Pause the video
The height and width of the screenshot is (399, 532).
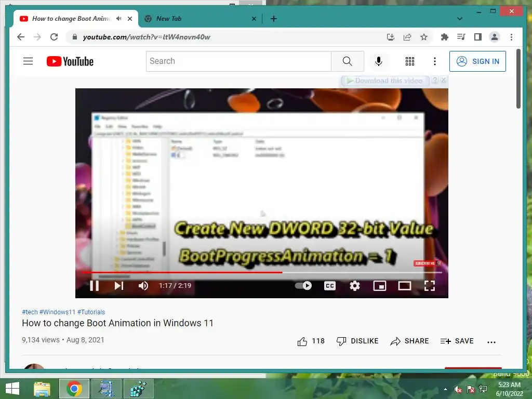pyautogui.click(x=95, y=286)
